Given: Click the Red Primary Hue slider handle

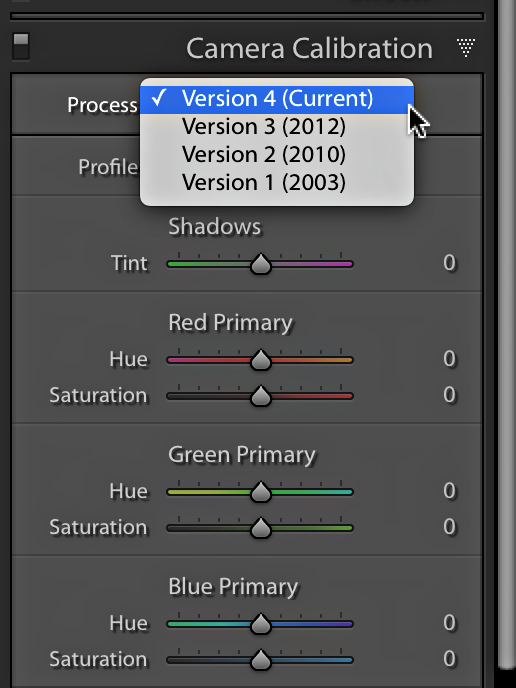Looking at the screenshot, I should 261,360.
